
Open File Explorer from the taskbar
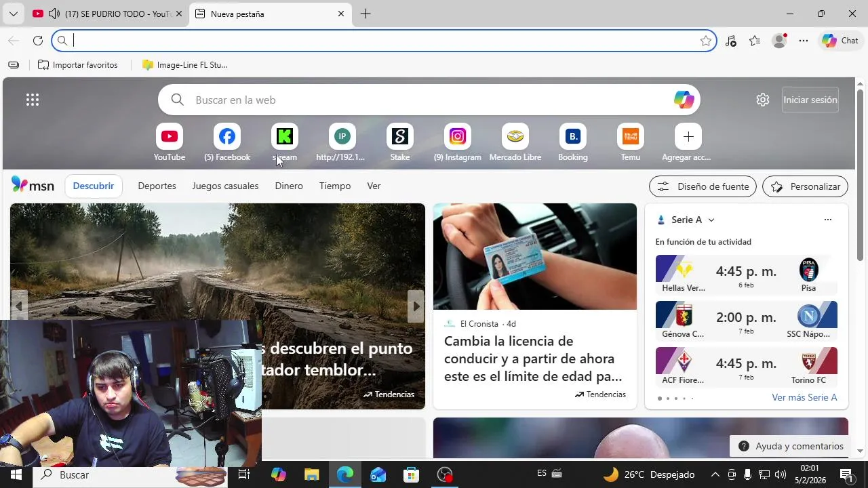311,474
